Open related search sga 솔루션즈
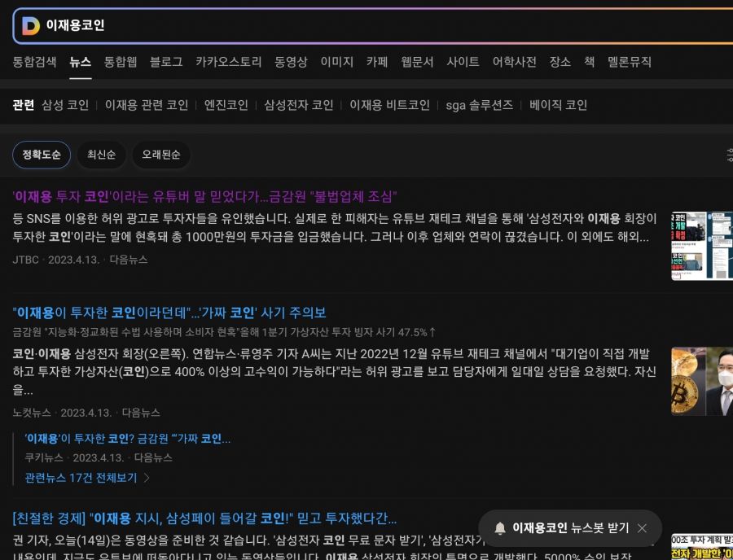The width and height of the screenshot is (733, 560). coord(479,105)
